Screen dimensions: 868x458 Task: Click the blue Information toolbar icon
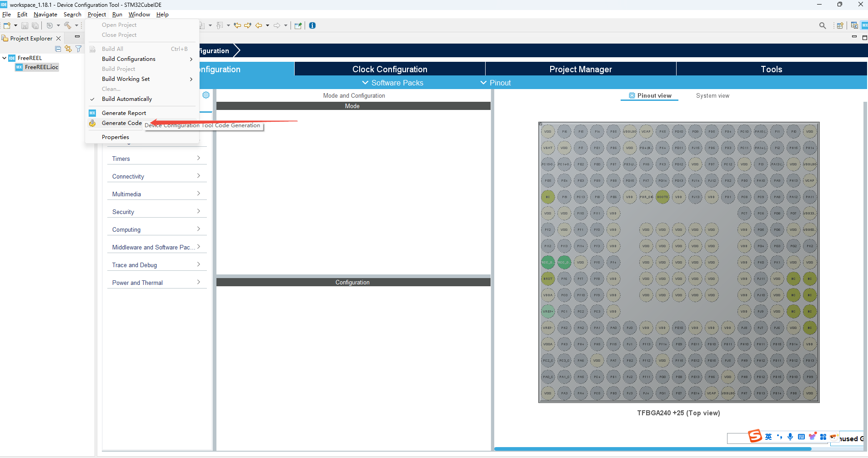tap(312, 25)
